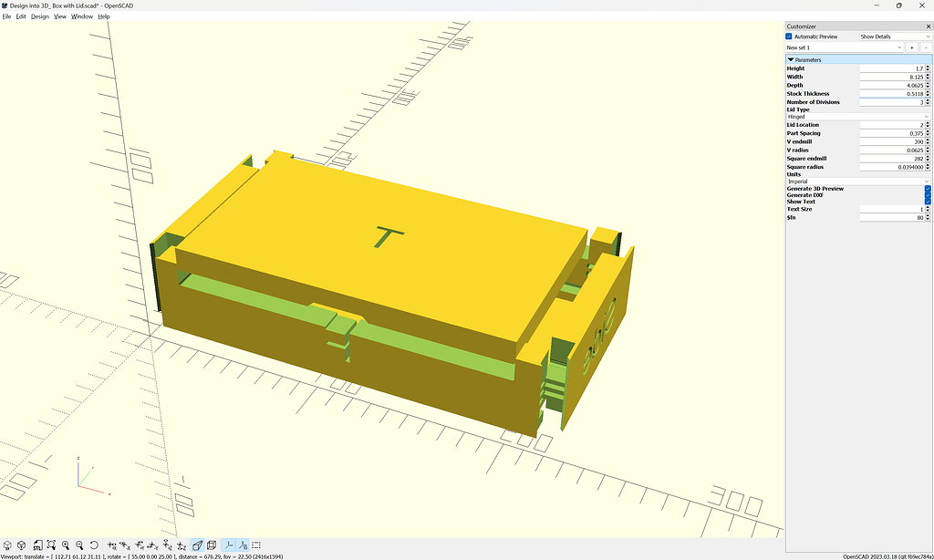Screen dimensions: 934x560
Task: Open the File menu
Action: click(6, 16)
